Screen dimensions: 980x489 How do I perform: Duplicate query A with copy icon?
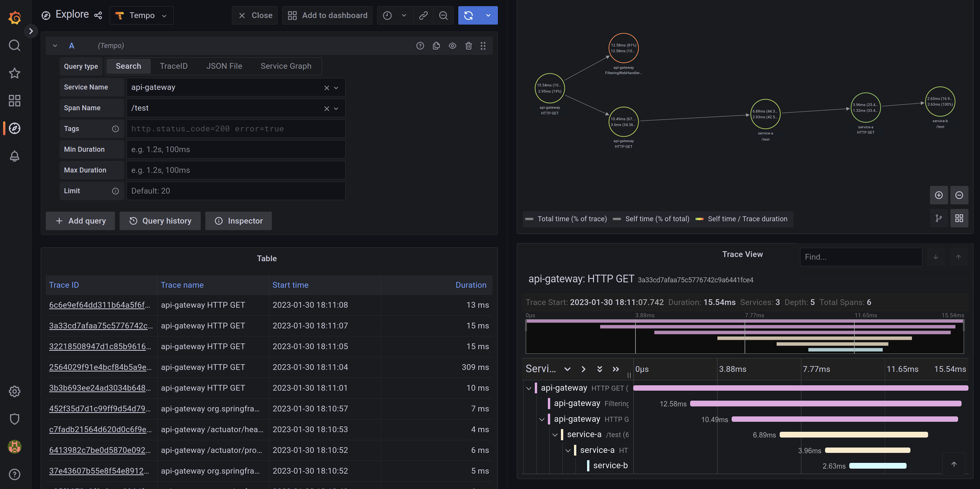(436, 46)
